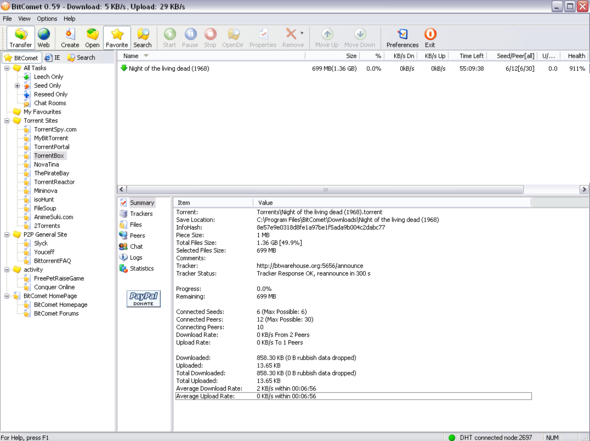Select My Favourites folder

click(42, 112)
